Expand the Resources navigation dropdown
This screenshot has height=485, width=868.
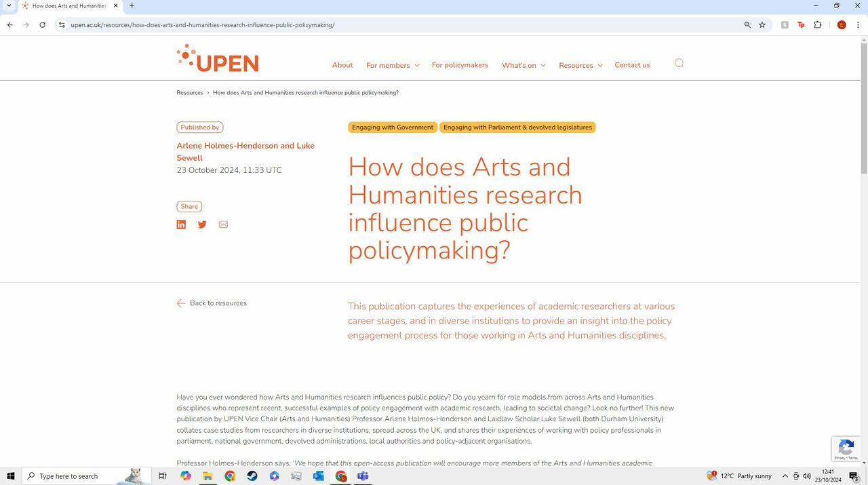coord(580,66)
